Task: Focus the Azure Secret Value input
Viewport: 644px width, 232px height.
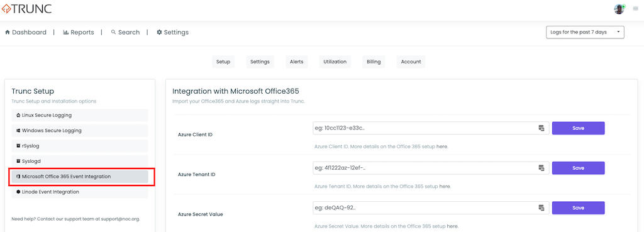Action: [x=431, y=207]
